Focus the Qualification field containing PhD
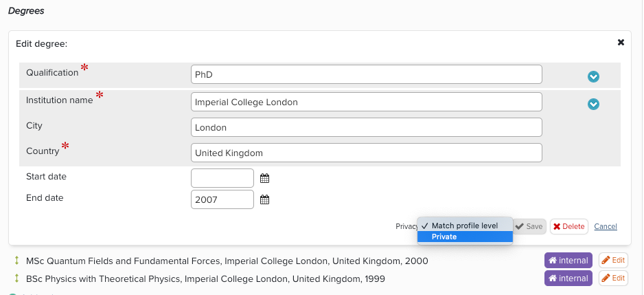 366,74
